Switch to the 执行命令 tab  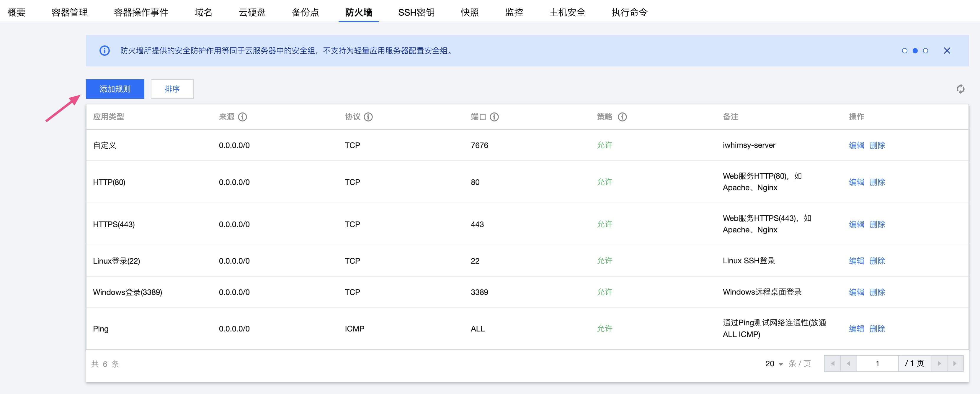tap(630, 12)
